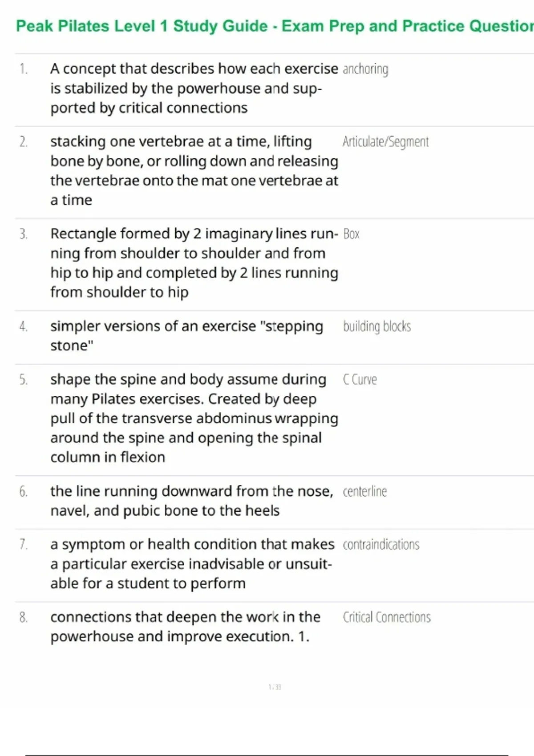Click the "a symptom or health condition" definition
The height and width of the screenshot is (756, 534).
coord(192,564)
